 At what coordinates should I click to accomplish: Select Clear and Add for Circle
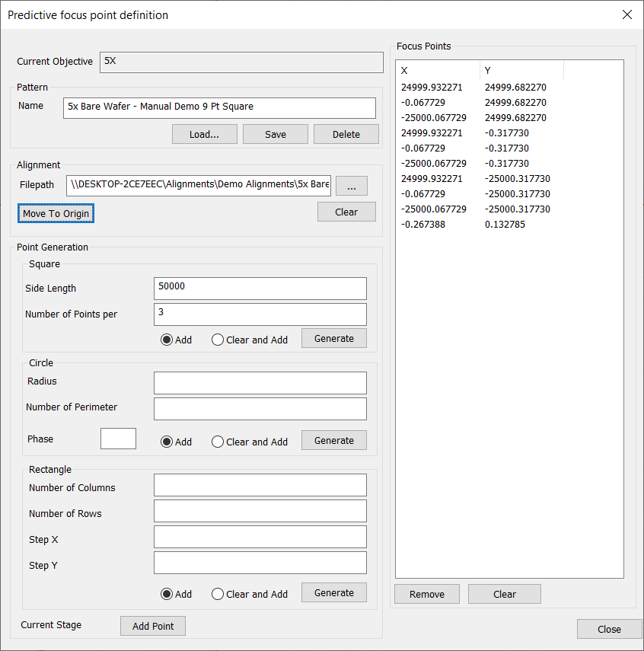(218, 442)
